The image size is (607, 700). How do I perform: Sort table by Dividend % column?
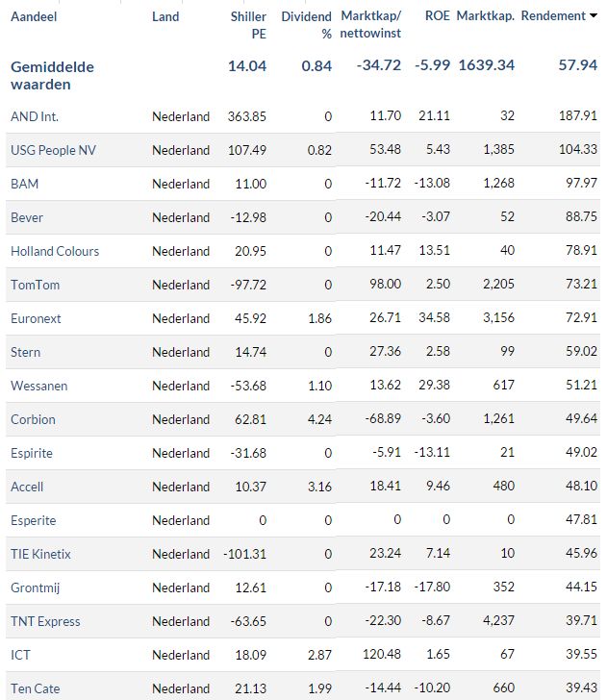[307, 25]
